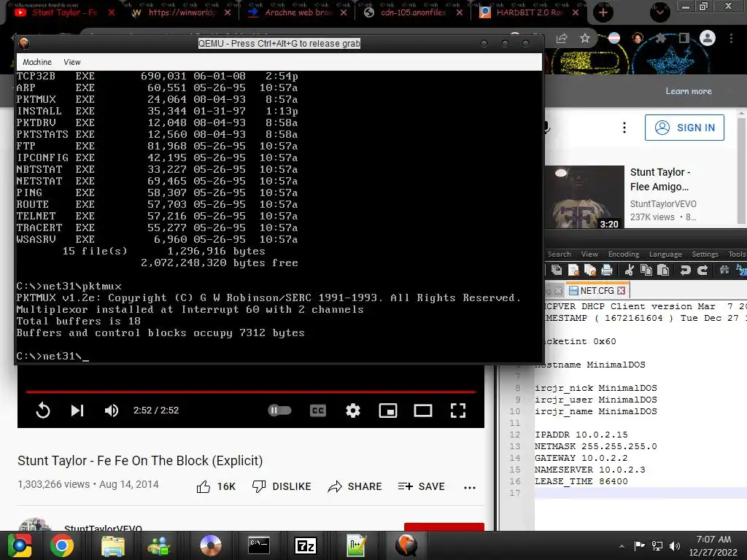Enable miniplayer mode
This screenshot has width=747, height=560.
[x=388, y=411]
